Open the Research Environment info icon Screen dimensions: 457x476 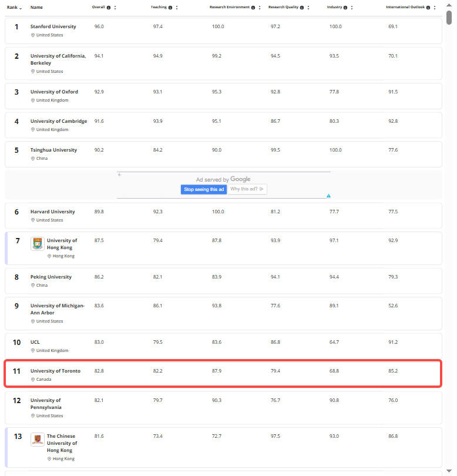point(253,8)
